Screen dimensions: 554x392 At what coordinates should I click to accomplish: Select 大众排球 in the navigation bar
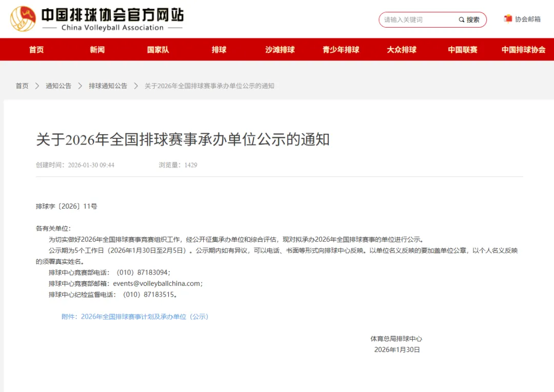coord(402,50)
